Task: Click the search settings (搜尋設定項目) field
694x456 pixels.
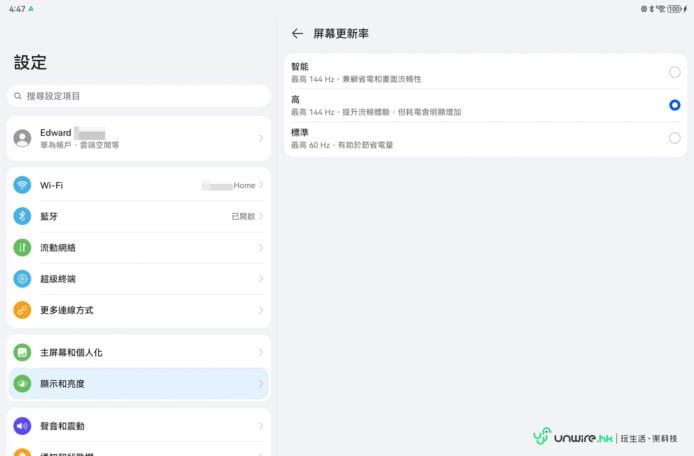Action: pos(138,96)
